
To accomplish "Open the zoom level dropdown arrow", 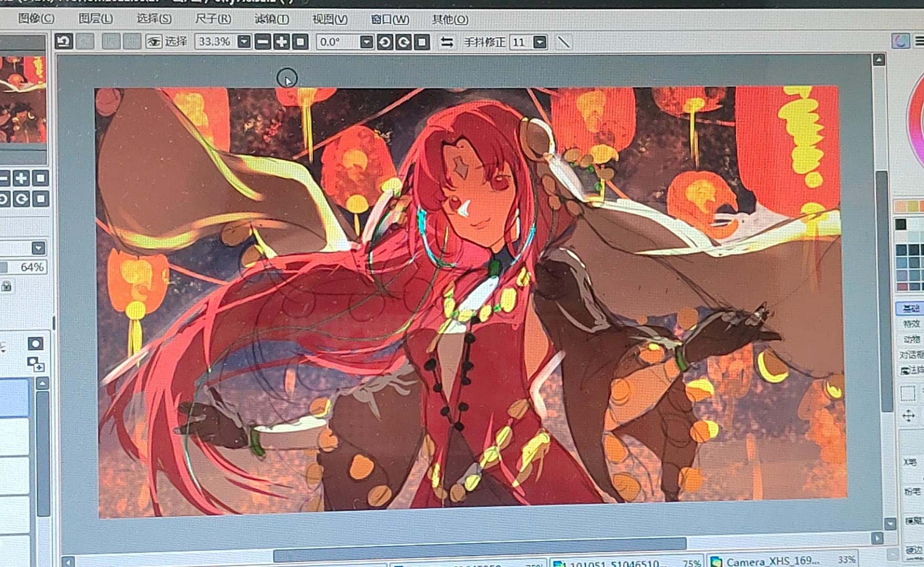I will coord(244,41).
